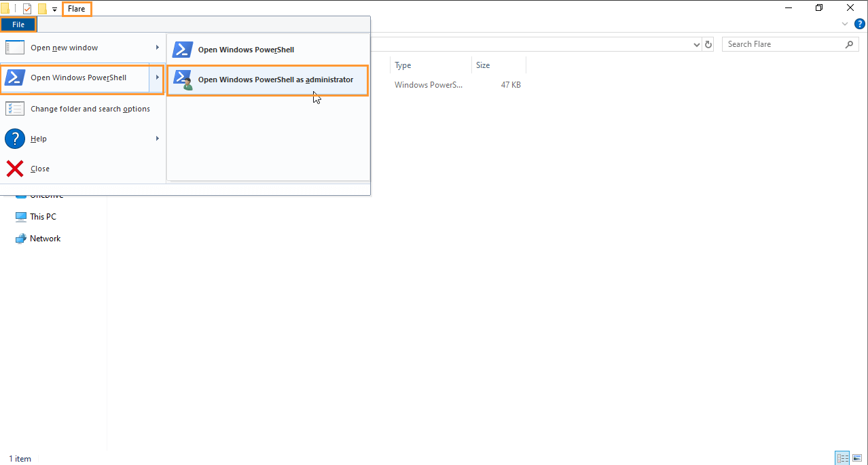This screenshot has height=465, width=868.
Task: Switch to Details view layout
Action: coord(843,458)
